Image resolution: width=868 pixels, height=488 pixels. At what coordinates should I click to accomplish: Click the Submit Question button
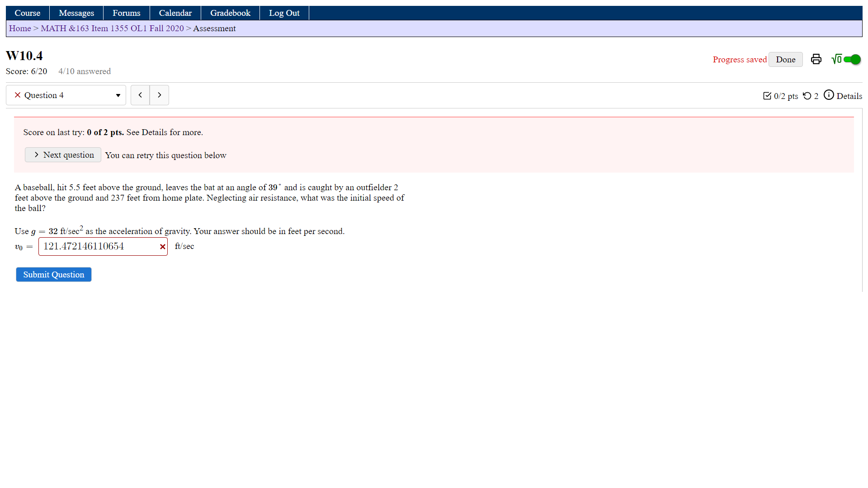coord(54,275)
